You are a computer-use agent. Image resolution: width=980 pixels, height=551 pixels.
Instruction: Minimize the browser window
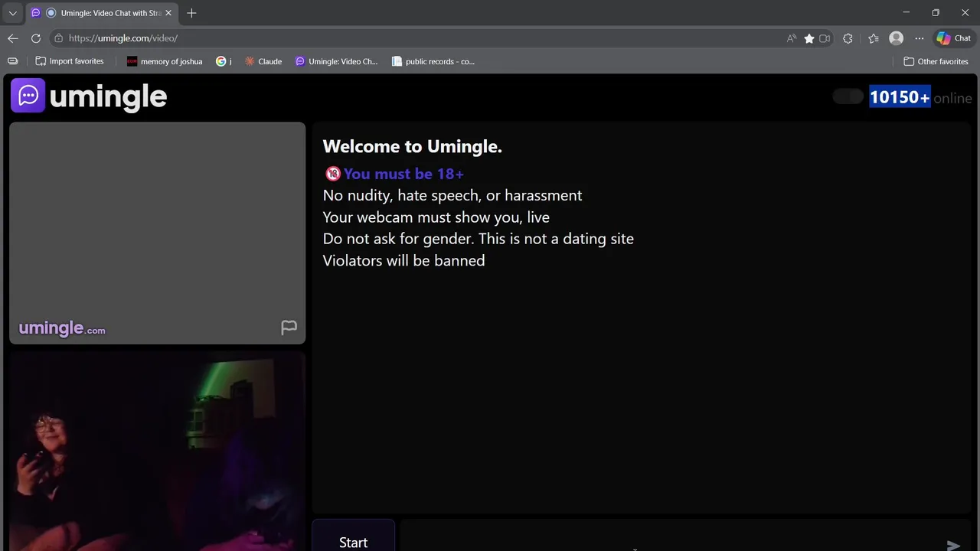click(x=906, y=12)
